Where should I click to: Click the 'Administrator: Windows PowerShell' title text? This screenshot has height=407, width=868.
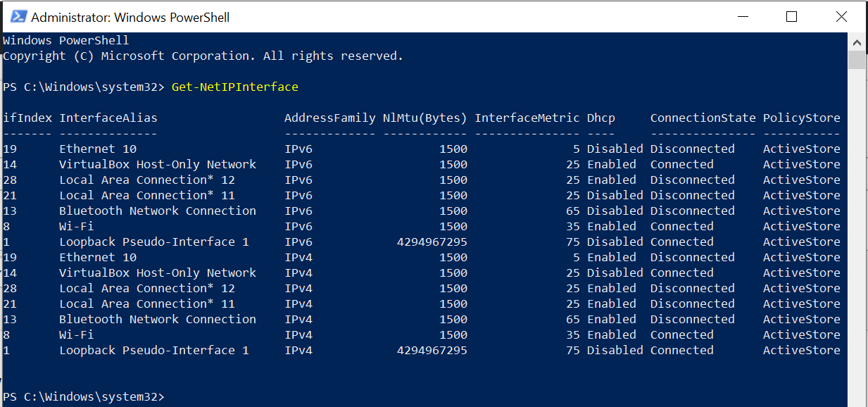click(x=130, y=17)
